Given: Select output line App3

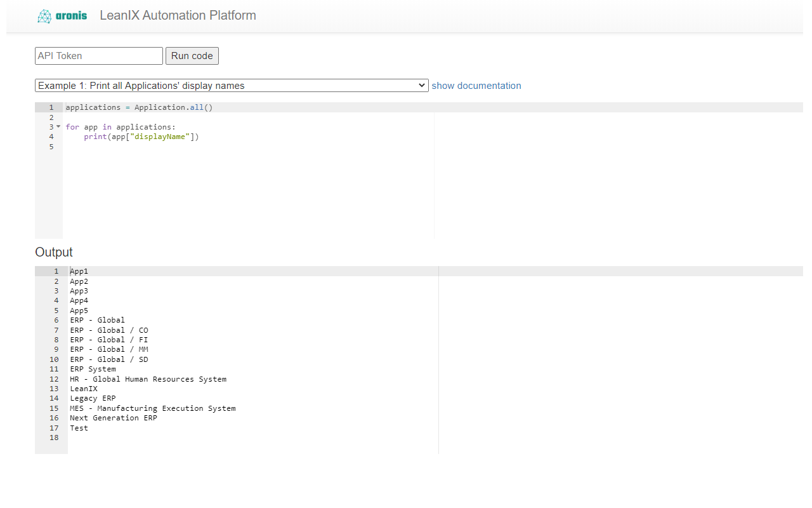Looking at the screenshot, I should coord(79,291).
